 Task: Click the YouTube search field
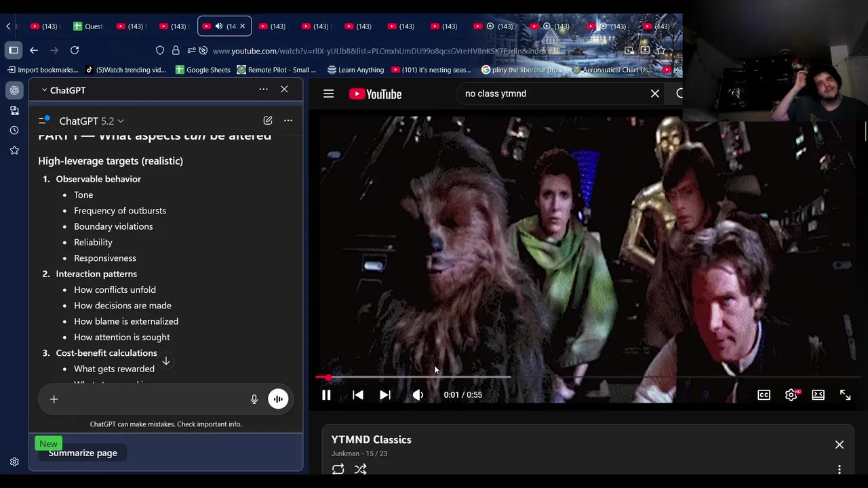pyautogui.click(x=553, y=94)
